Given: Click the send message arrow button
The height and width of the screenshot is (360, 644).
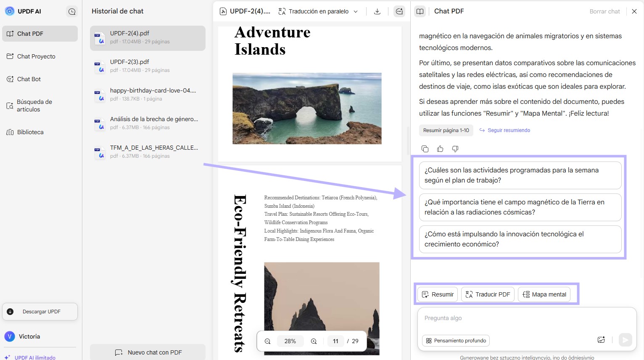Looking at the screenshot, I should tap(626, 340).
